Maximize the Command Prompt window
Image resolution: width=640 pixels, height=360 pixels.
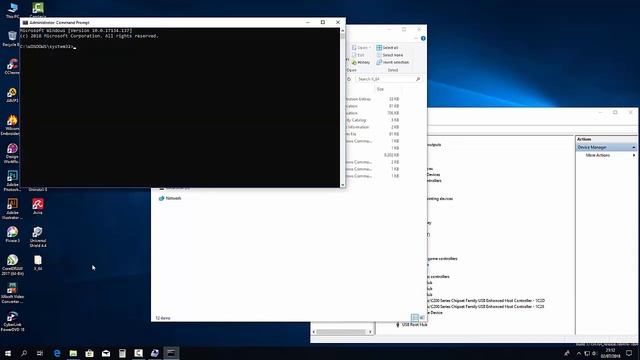pos(323,22)
